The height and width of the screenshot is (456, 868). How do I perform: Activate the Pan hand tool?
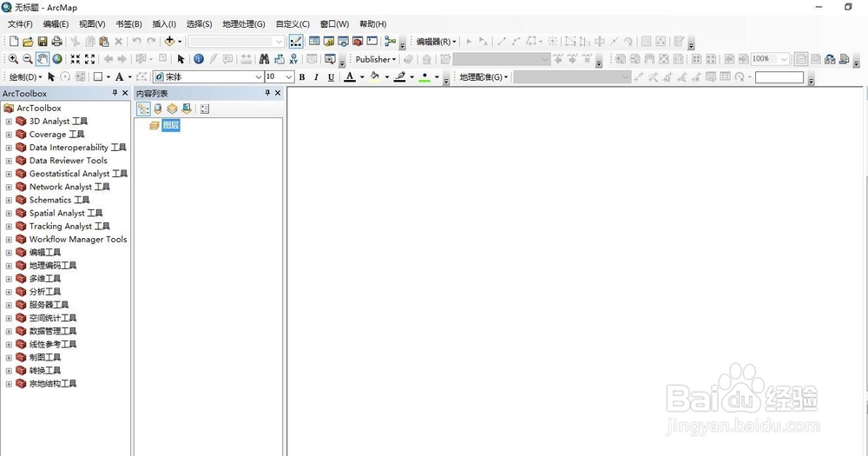click(42, 59)
